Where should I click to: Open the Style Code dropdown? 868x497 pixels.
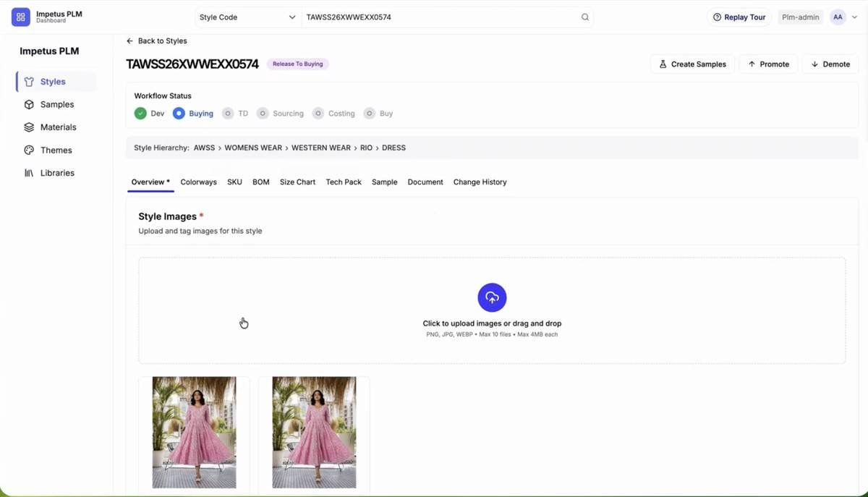(x=247, y=17)
